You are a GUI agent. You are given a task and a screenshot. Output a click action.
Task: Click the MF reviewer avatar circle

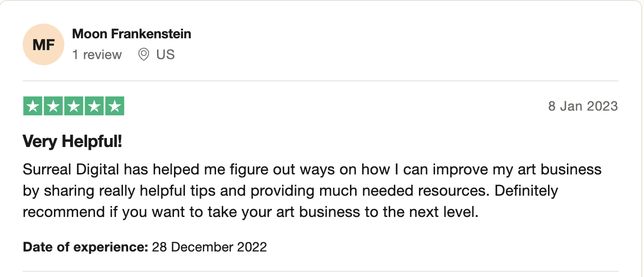point(43,44)
